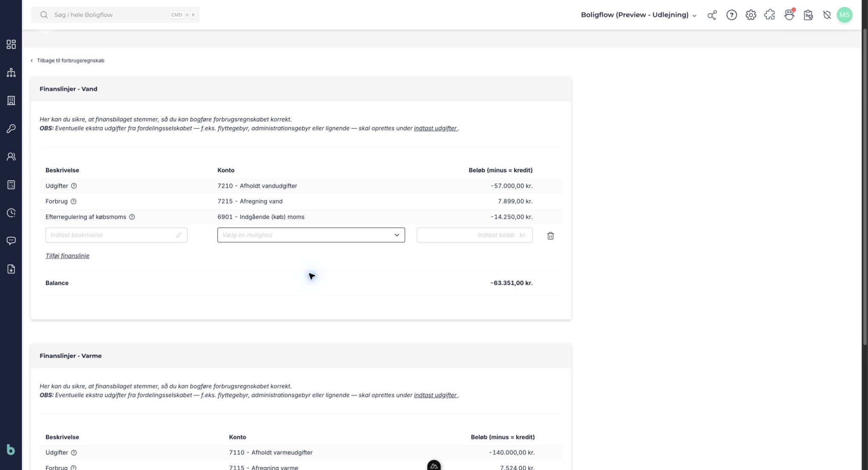
Task: Focus the 'Indtast beskrivelse' input field
Action: (116, 235)
